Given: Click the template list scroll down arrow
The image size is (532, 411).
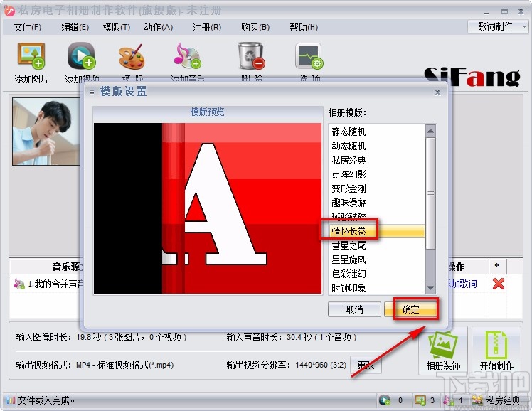Looking at the screenshot, I should click(x=430, y=288).
